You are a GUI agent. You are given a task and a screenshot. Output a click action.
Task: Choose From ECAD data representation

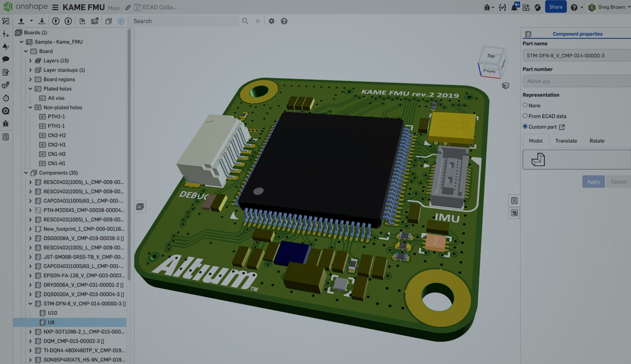pos(525,116)
